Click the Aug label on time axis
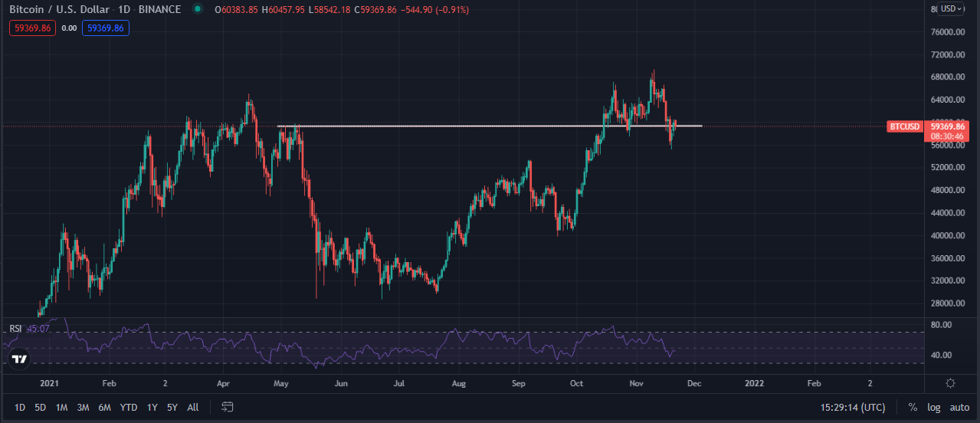This screenshot has height=423, width=980. pos(458,382)
